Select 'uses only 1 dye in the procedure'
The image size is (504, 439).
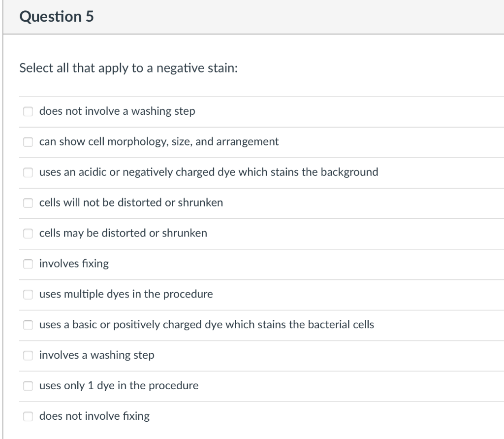[x=28, y=386]
